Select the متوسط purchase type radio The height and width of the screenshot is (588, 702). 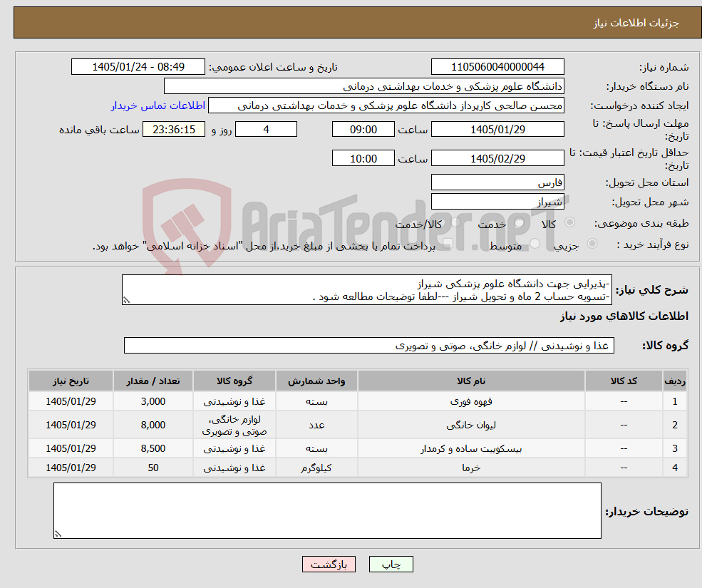(535, 244)
